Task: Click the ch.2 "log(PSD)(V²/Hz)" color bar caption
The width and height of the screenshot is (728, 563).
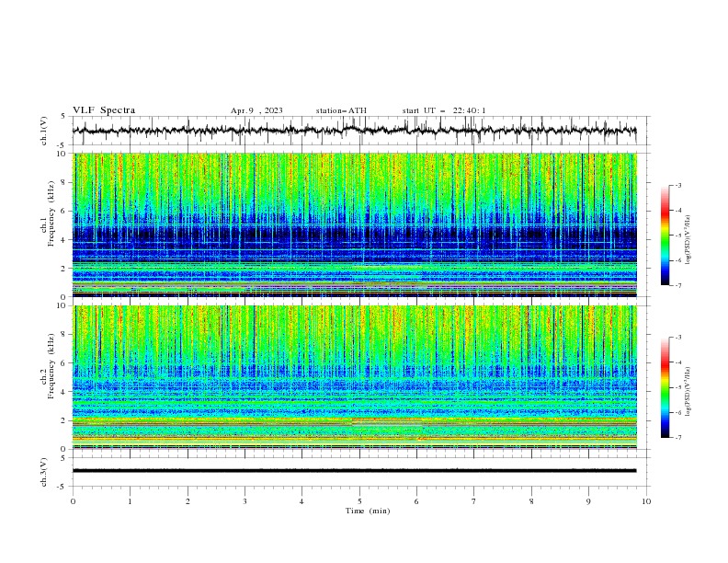Action: (688, 392)
